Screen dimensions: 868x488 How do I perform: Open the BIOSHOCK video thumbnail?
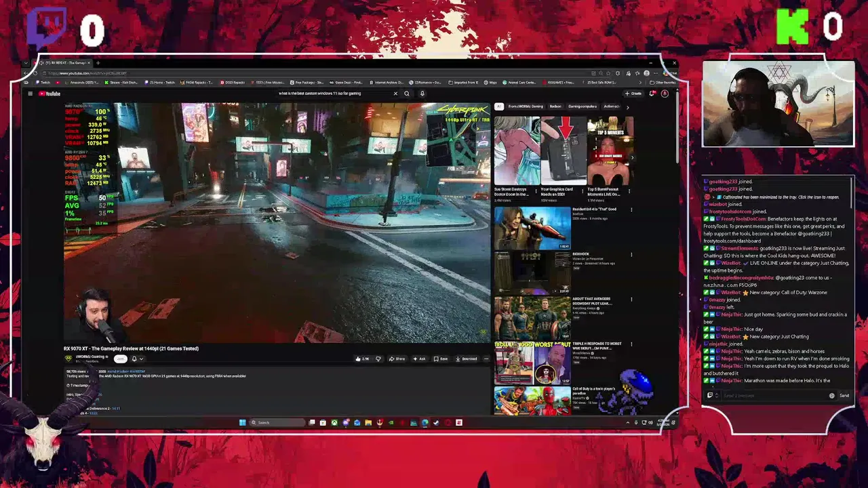(x=532, y=272)
